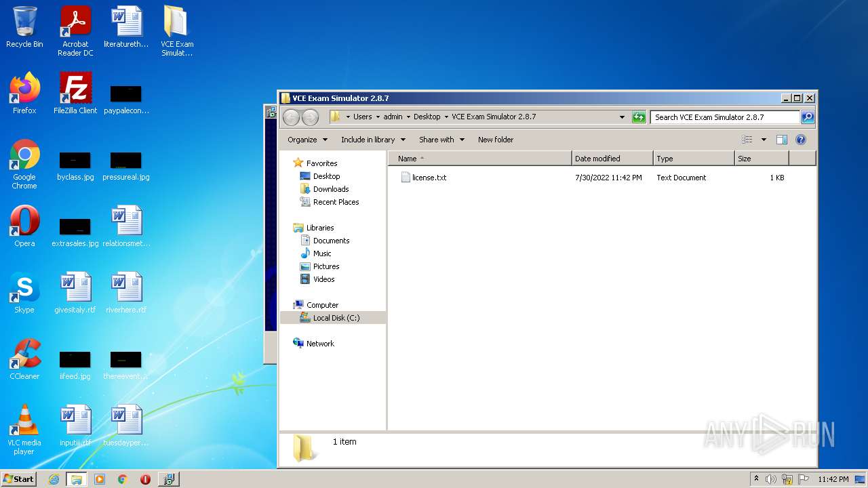The width and height of the screenshot is (868, 488).
Task: Open FileZilla Client desktop shortcut
Action: tap(75, 94)
